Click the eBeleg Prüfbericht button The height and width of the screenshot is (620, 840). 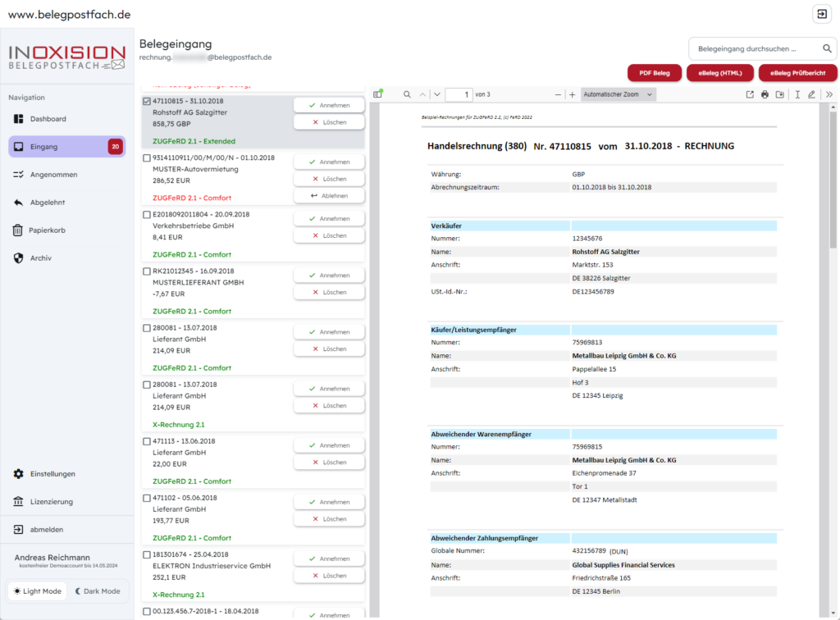[x=797, y=73]
